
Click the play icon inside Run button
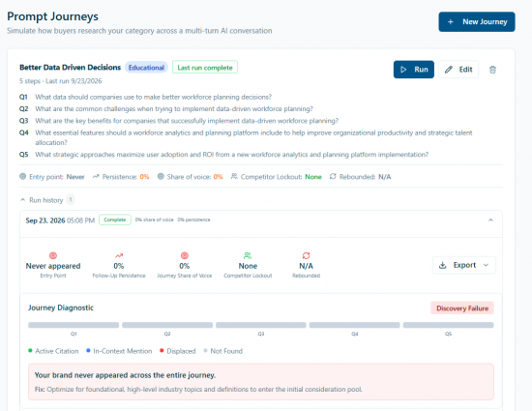coord(403,70)
